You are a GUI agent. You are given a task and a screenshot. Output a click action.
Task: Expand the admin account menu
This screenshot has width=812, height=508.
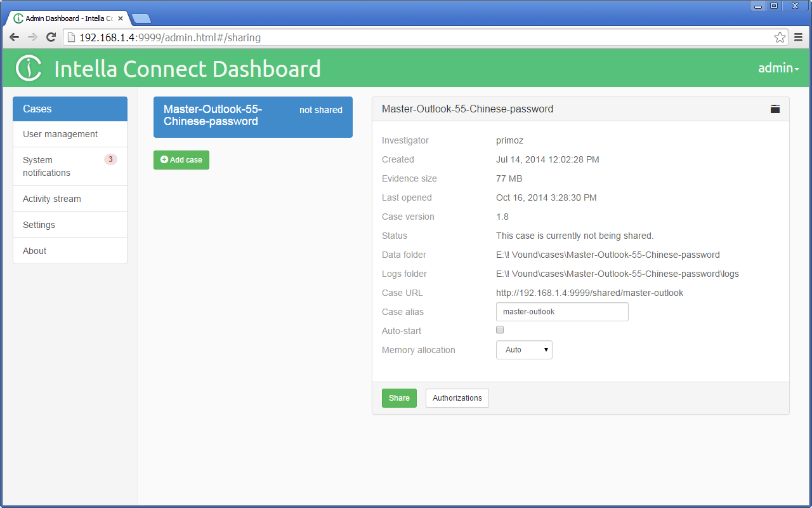pos(778,67)
